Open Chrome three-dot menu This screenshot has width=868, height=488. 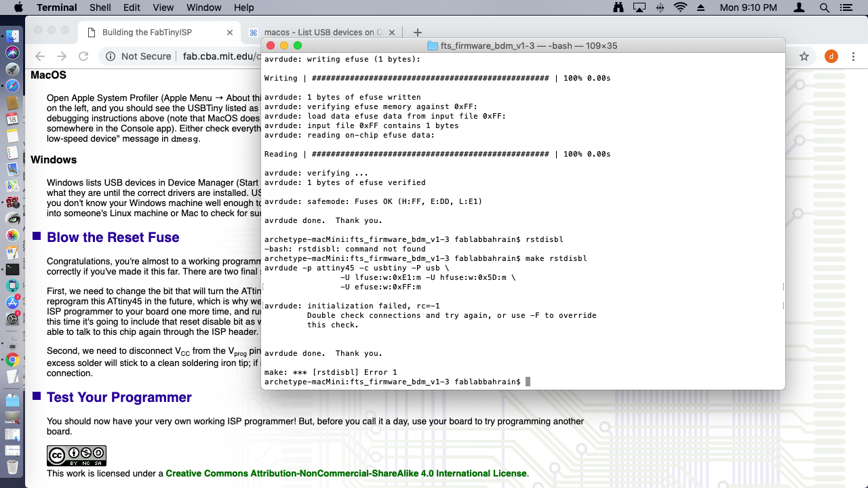point(854,56)
